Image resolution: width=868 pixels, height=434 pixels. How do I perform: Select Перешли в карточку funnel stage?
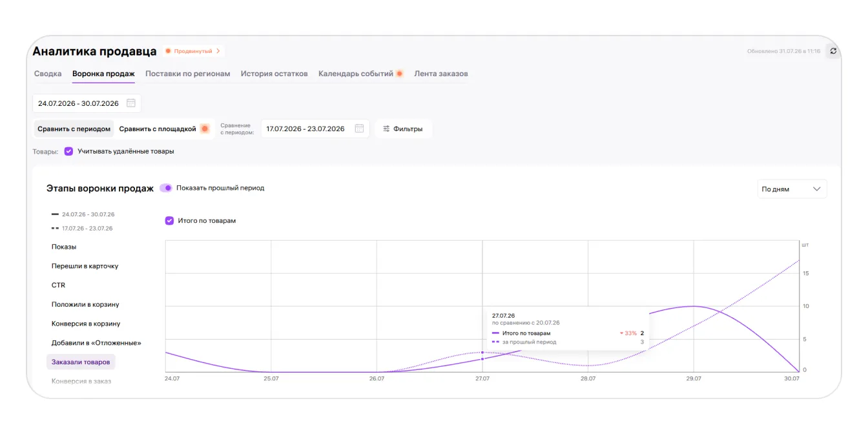click(85, 266)
